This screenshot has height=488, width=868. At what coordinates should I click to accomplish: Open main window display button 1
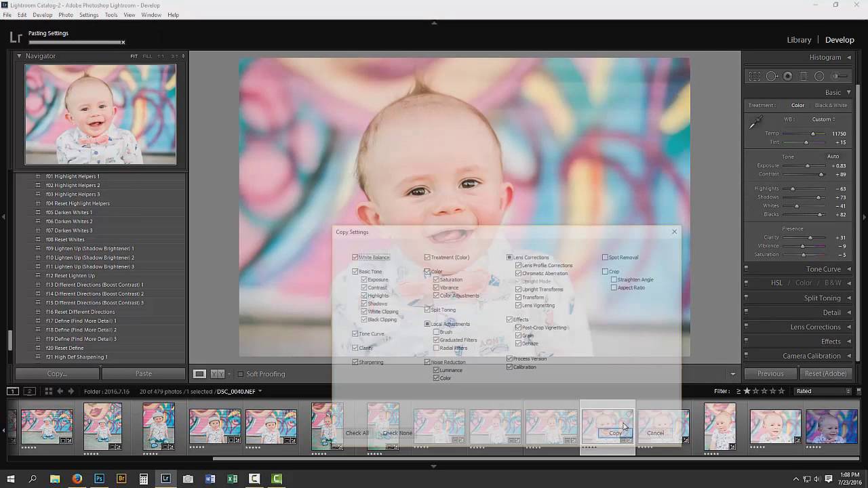click(x=13, y=391)
